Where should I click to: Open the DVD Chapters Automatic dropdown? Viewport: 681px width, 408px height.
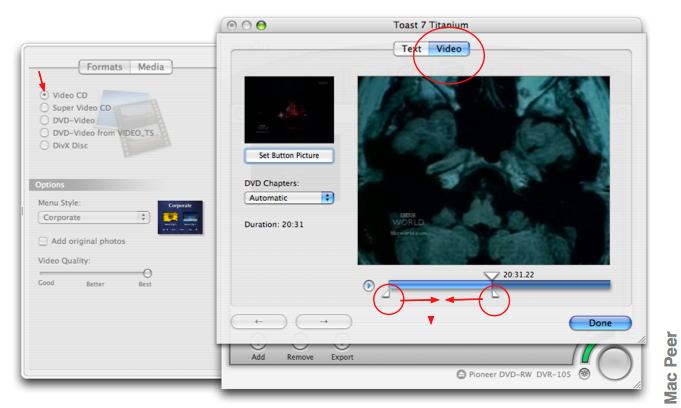[289, 198]
